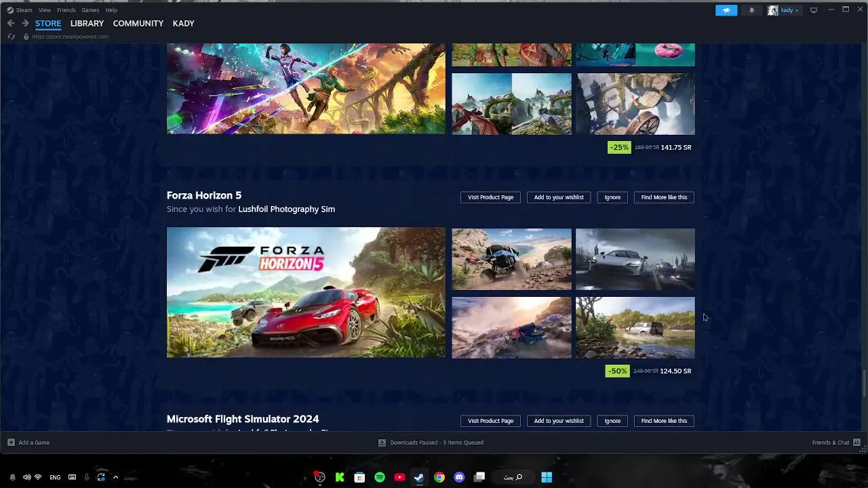Open the Help menu
The image size is (868, 488).
(111, 10)
